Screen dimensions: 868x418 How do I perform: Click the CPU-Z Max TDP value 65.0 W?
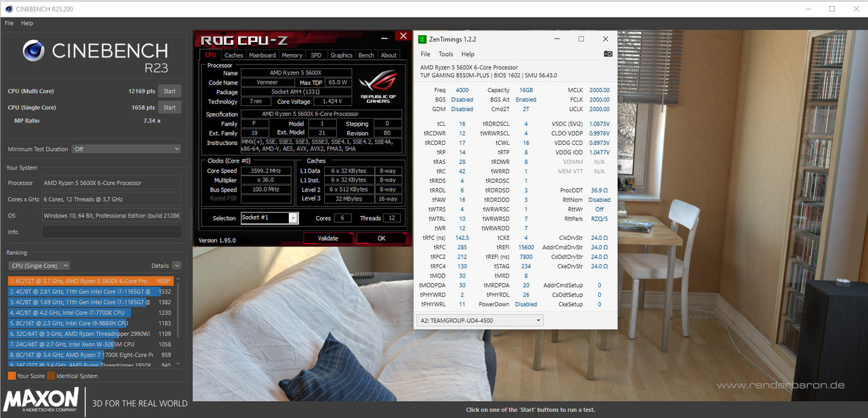pos(337,82)
